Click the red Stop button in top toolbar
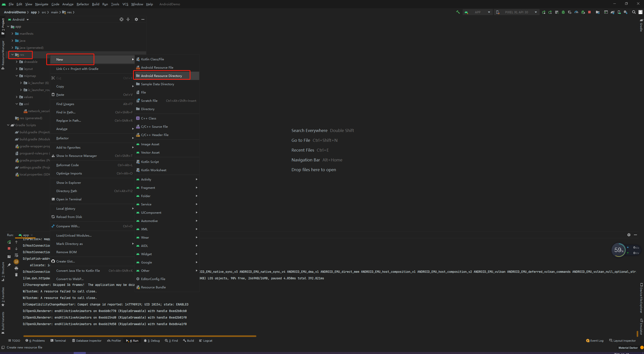This screenshot has height=354, width=644. coord(589,12)
